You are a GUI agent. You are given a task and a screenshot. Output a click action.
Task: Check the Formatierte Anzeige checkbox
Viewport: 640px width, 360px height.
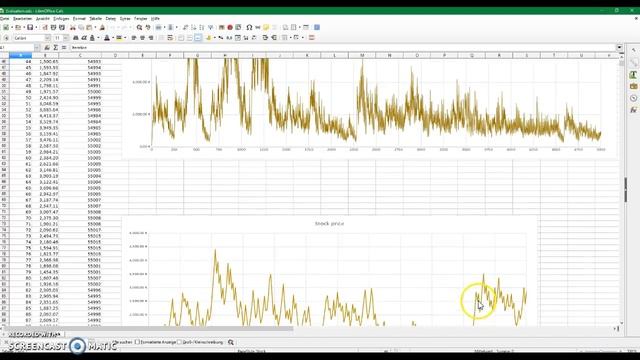137,342
